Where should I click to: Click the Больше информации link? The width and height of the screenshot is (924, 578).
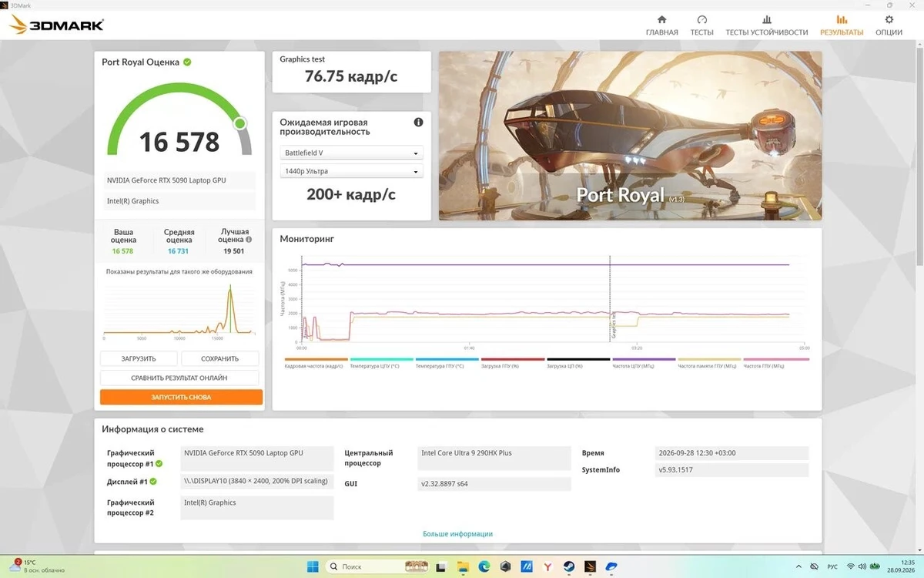click(x=457, y=533)
